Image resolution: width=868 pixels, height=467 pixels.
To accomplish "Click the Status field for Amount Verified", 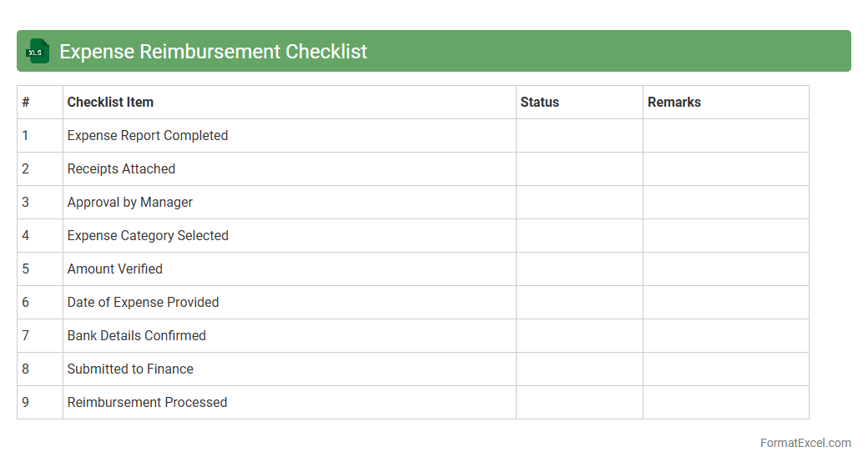I will click(579, 269).
